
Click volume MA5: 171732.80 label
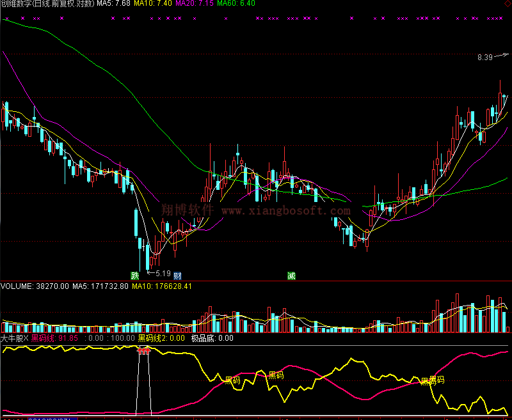(x=100, y=286)
